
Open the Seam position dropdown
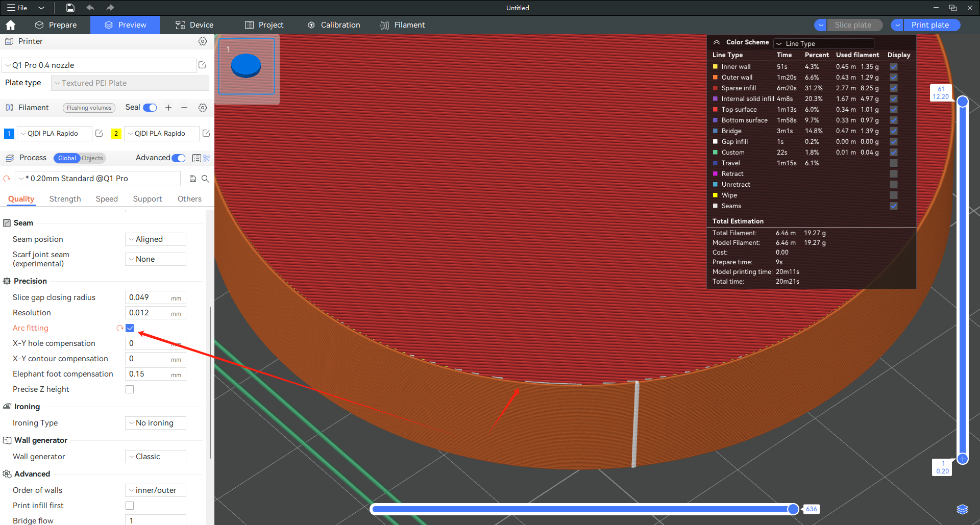click(x=156, y=239)
